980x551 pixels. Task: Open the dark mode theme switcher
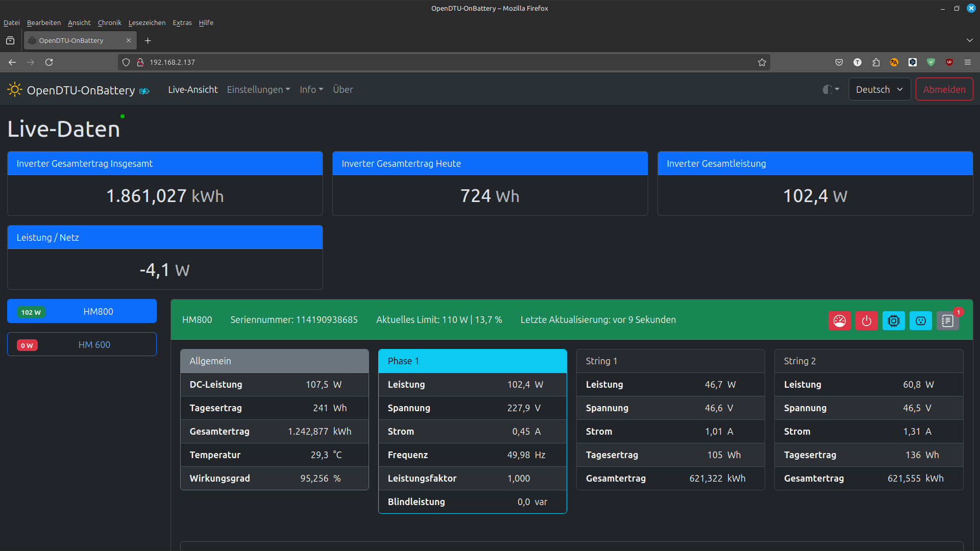click(x=831, y=89)
